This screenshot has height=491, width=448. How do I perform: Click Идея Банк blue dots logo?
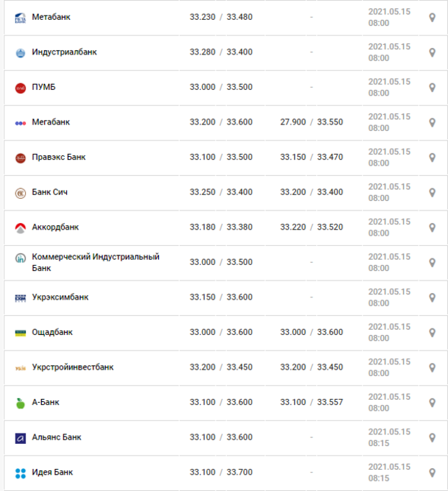pos(21,473)
